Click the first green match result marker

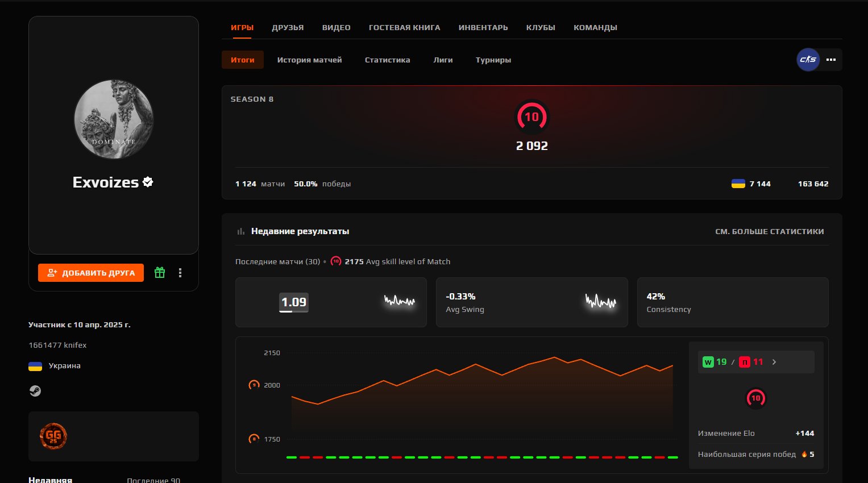click(x=292, y=457)
